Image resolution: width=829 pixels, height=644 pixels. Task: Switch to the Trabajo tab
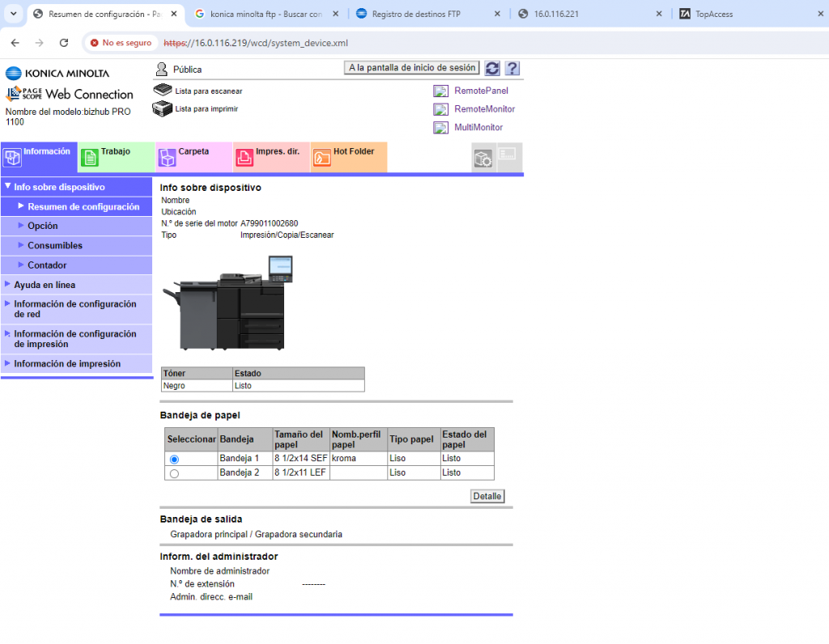tap(115, 152)
